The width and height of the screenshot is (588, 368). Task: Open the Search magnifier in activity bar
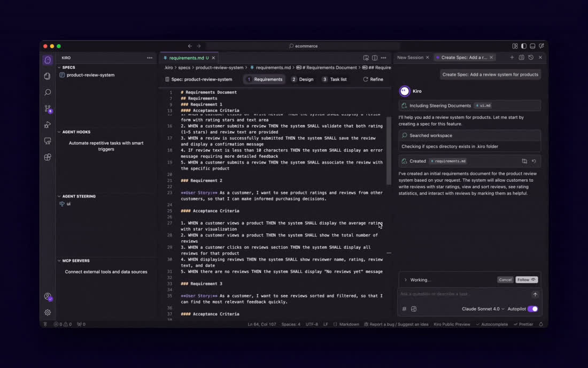48,93
